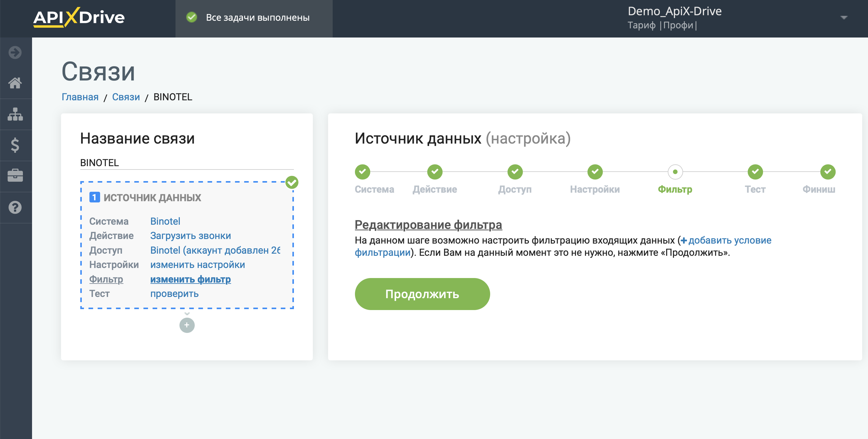Edit connection name field BINOTEL
Screen dimensions: 868x439
pyautogui.click(x=187, y=162)
